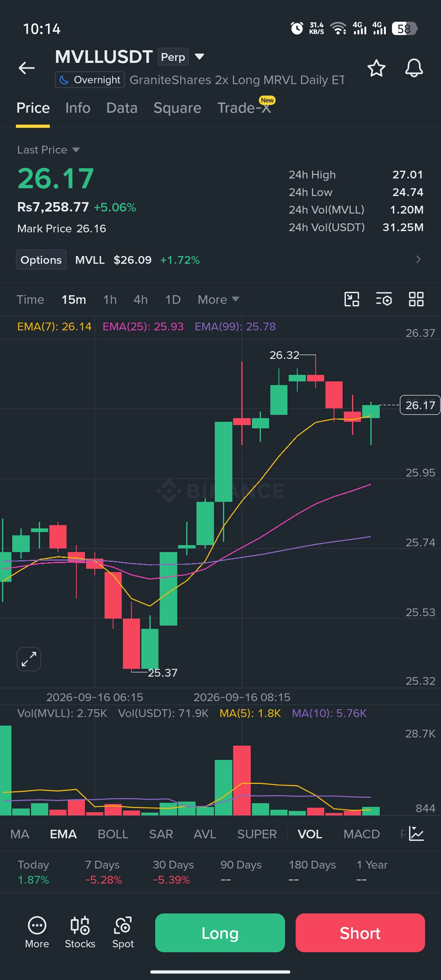Open MVLL options row chevron

click(418, 260)
